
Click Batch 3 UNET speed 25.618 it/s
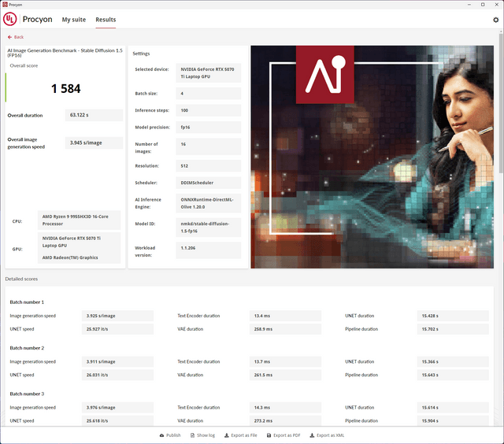117,420
